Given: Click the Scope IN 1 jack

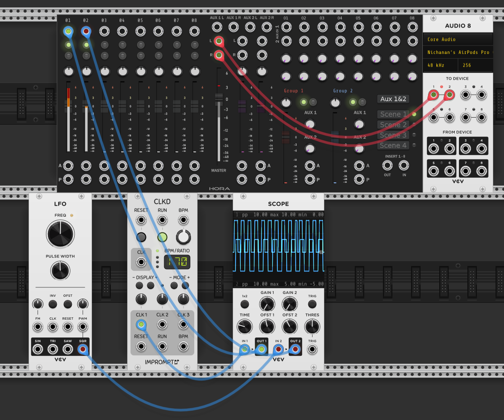Looking at the screenshot, I should click(x=244, y=349).
